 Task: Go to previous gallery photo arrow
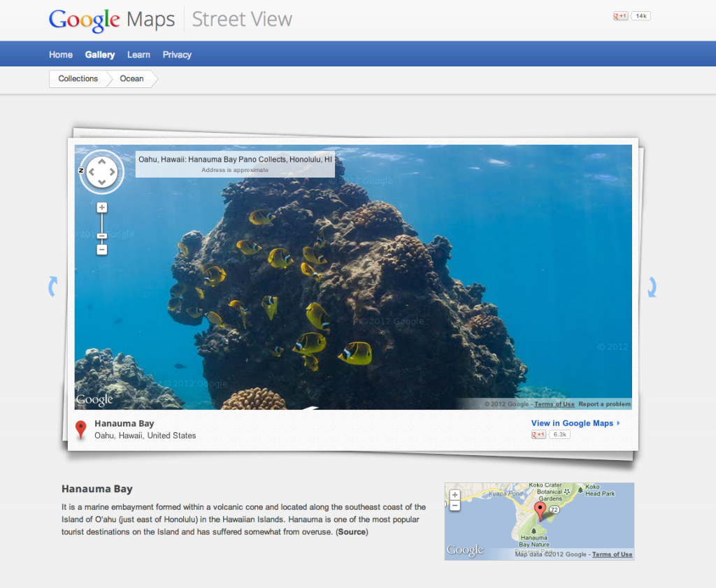53,287
